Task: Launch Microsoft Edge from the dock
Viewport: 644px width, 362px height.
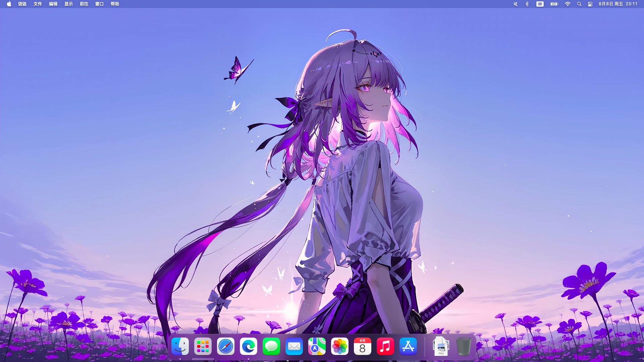Action: point(249,346)
